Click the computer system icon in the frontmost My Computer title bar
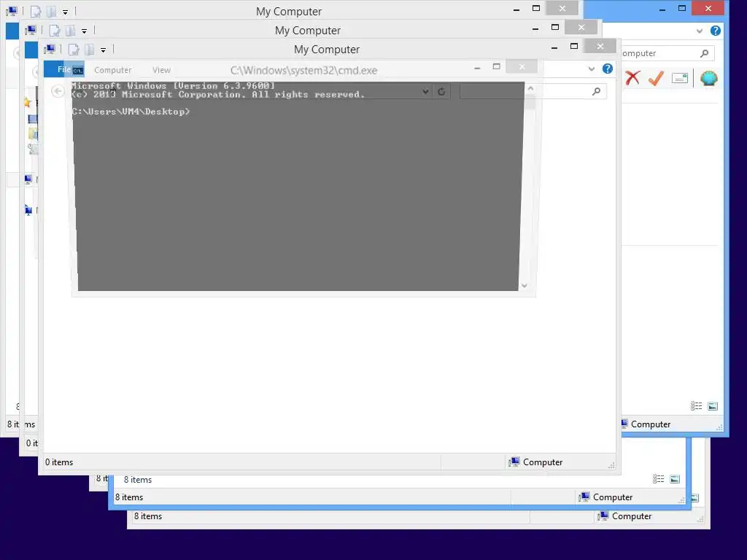The height and width of the screenshot is (560, 747). (50, 49)
